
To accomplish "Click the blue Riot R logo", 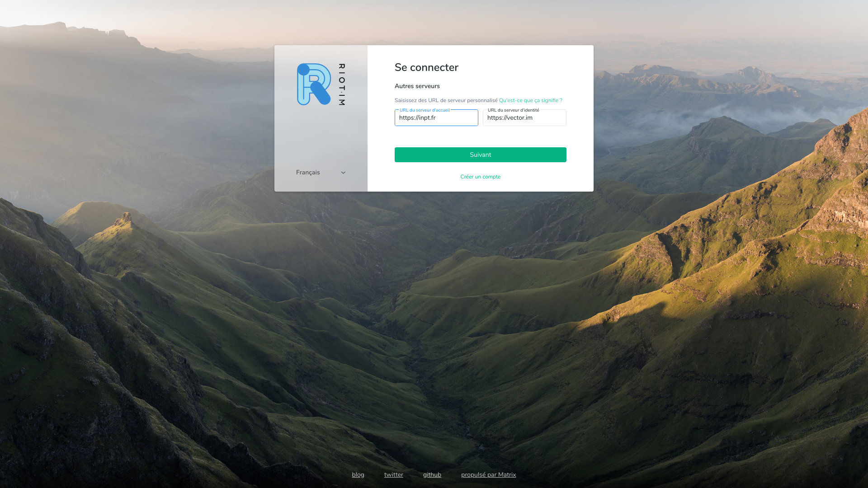I will coord(314,84).
